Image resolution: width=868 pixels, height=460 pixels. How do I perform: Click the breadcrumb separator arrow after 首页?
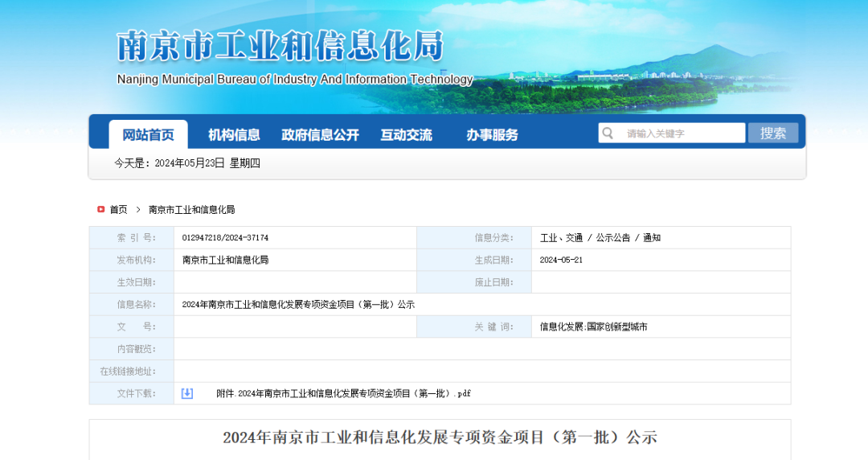coord(138,209)
